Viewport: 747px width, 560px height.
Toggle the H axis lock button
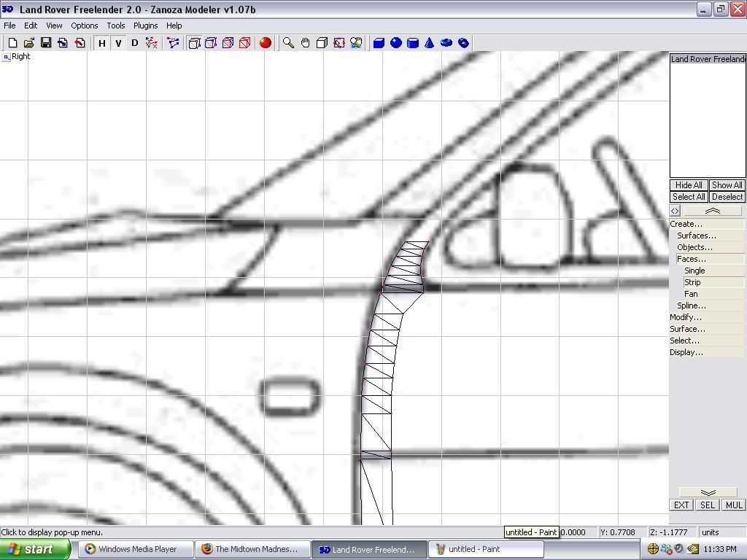click(102, 43)
